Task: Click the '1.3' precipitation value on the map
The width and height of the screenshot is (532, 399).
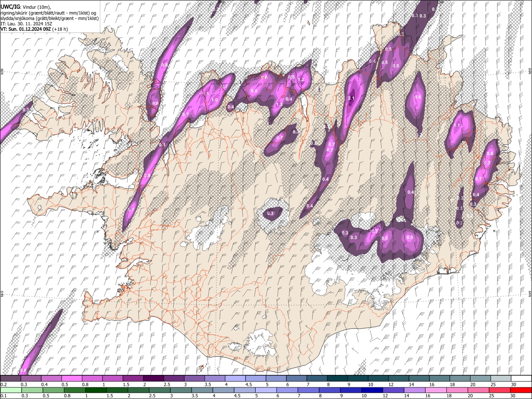Action: tap(279, 105)
